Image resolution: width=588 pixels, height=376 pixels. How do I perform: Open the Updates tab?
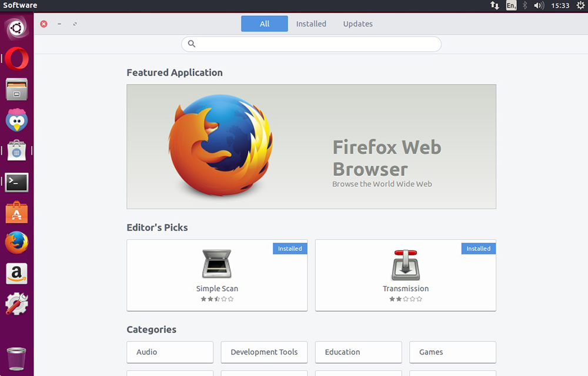(x=358, y=23)
